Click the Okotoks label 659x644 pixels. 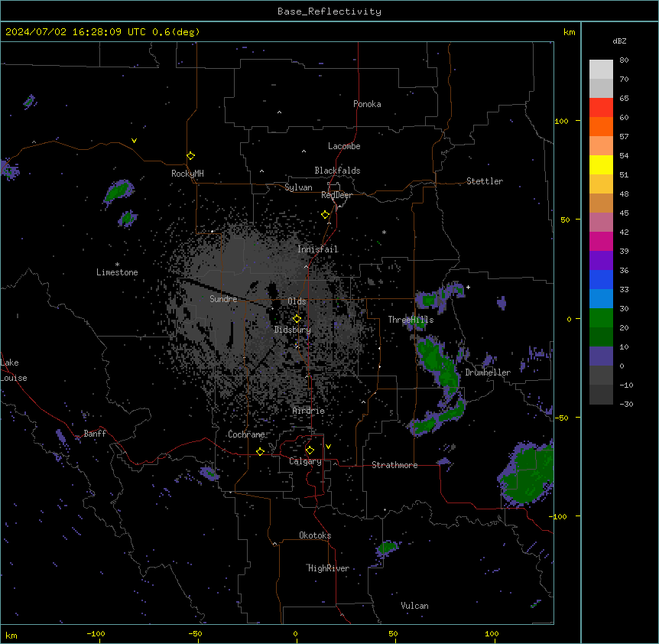[315, 535]
